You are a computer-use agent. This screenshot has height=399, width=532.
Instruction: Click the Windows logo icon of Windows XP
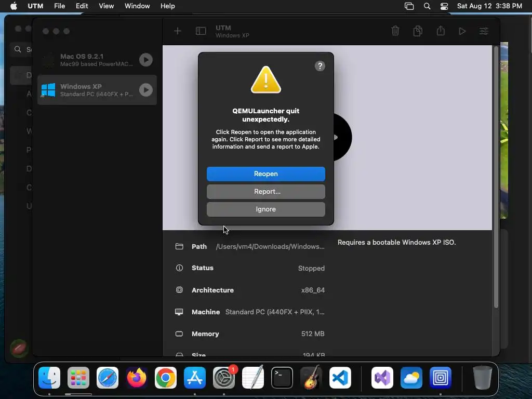[48, 90]
